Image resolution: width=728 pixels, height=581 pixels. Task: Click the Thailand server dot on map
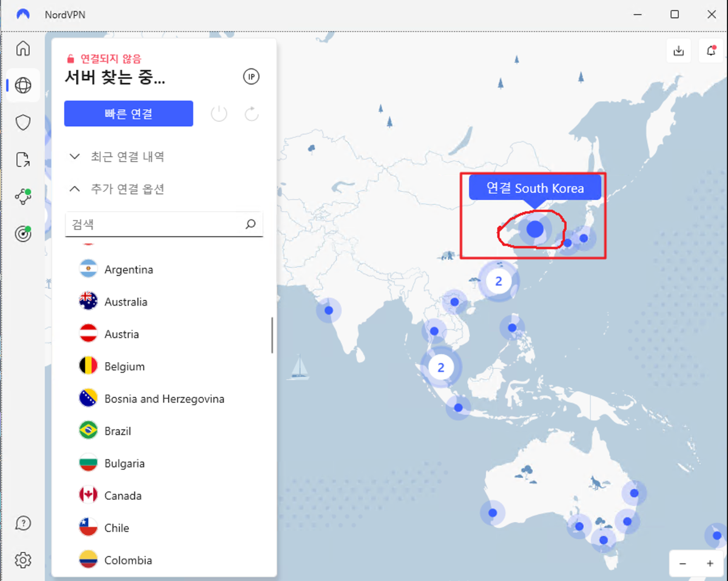(434, 331)
